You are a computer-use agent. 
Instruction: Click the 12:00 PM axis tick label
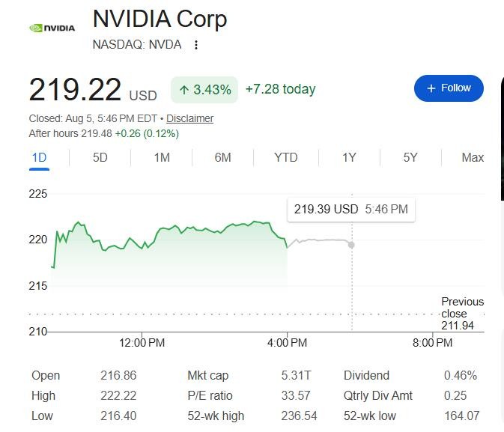(x=142, y=343)
